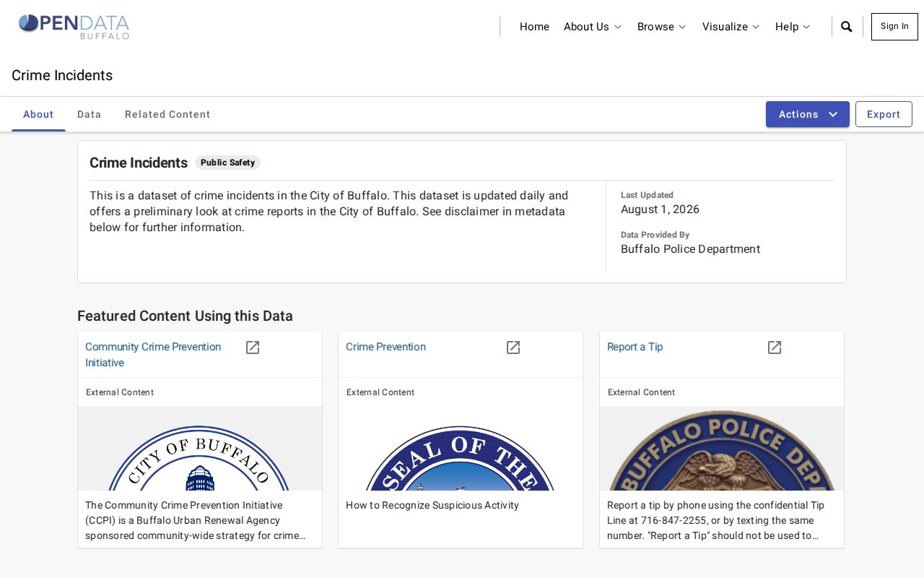
Task: Expand the Help menu
Action: point(793,27)
